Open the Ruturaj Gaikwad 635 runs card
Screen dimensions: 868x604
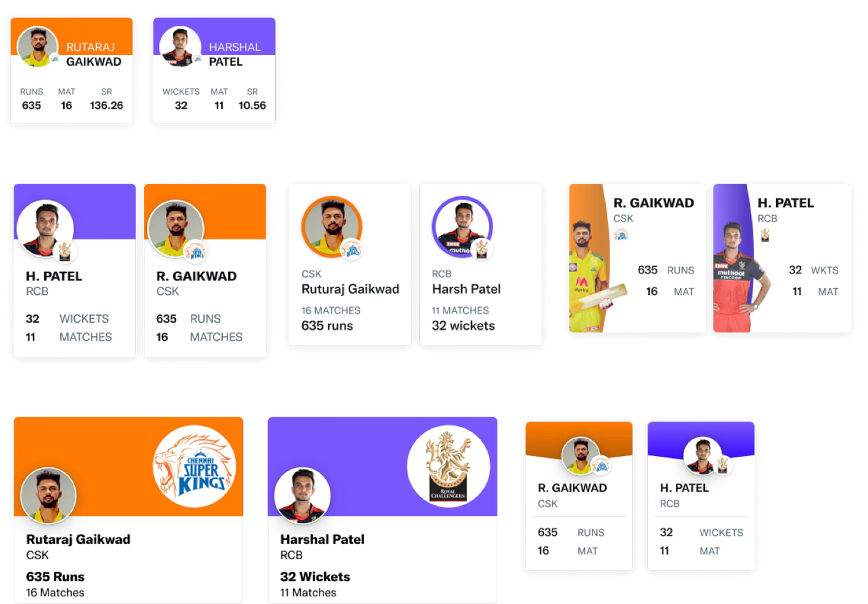(x=350, y=264)
